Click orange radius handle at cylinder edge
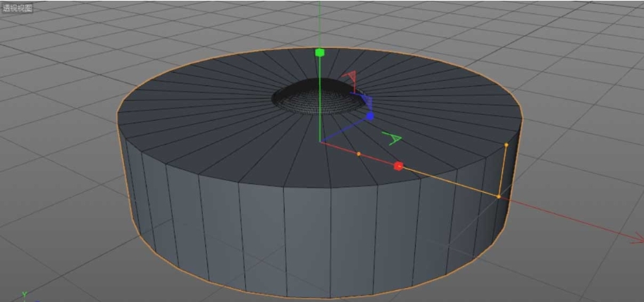 tap(498, 196)
